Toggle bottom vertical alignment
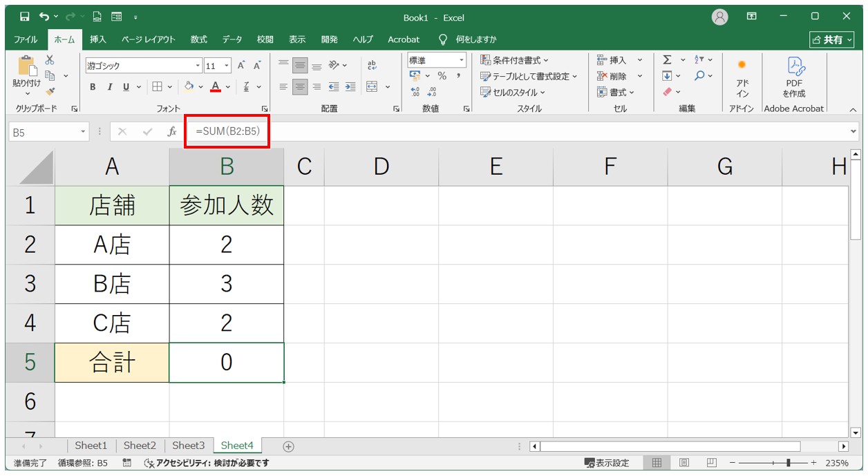This screenshot has height=476, width=868. pyautogui.click(x=317, y=66)
